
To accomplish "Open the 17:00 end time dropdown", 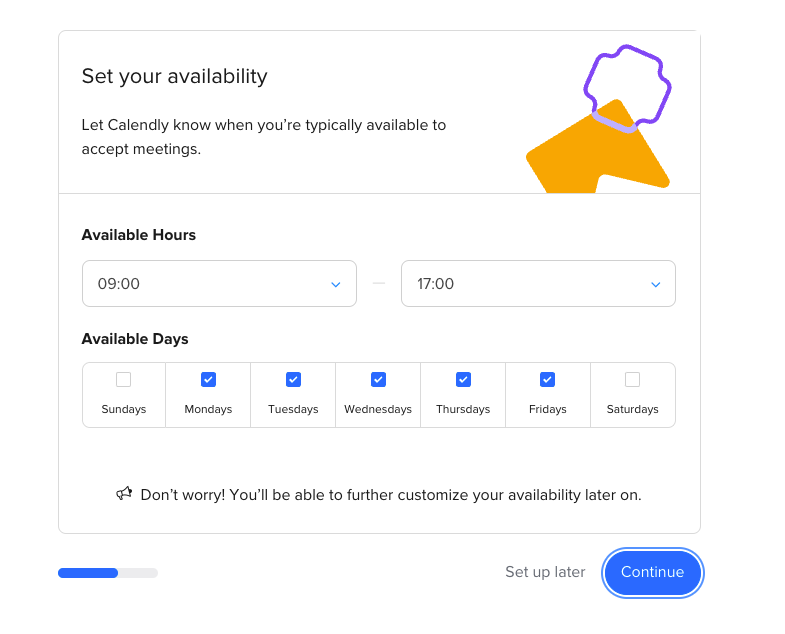I will (538, 283).
